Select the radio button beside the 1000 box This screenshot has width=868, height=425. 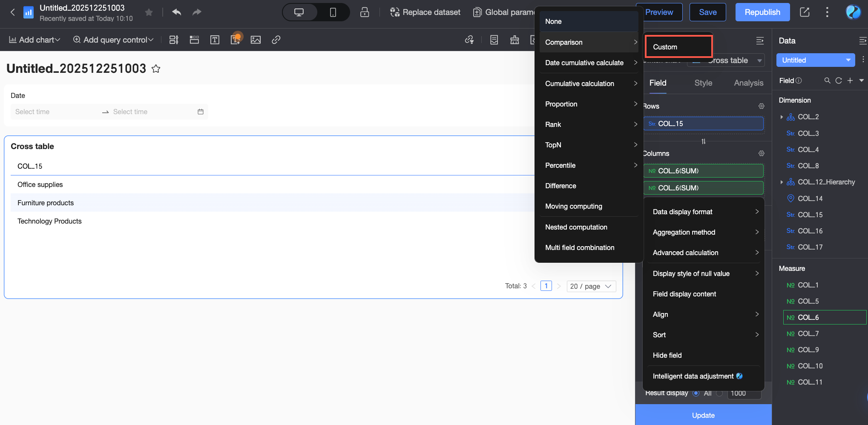[719, 393]
